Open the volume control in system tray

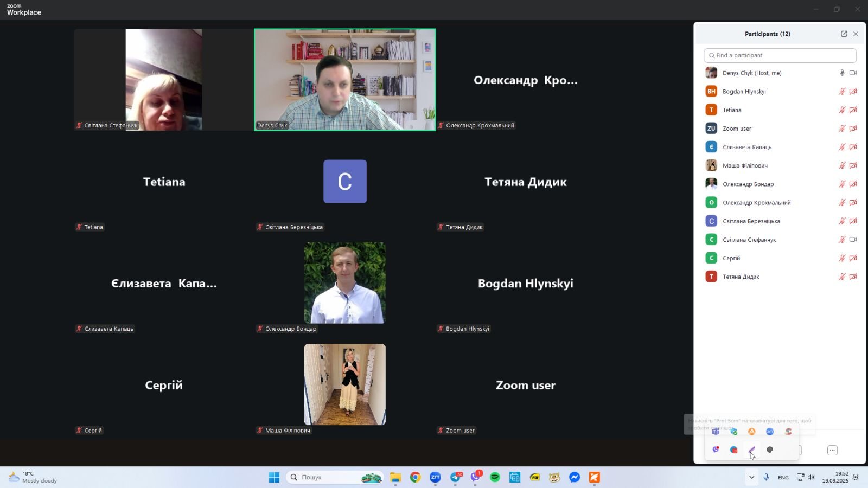(x=811, y=477)
